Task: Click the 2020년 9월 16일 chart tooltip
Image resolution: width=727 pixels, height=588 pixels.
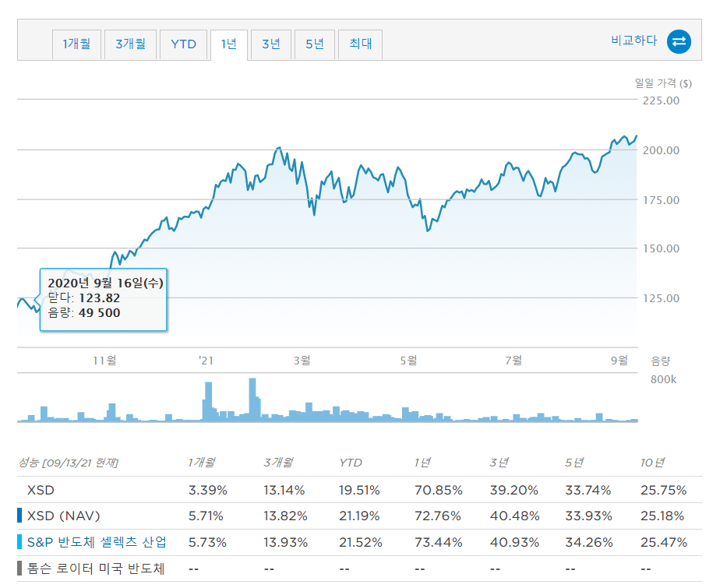Action: 104,300
